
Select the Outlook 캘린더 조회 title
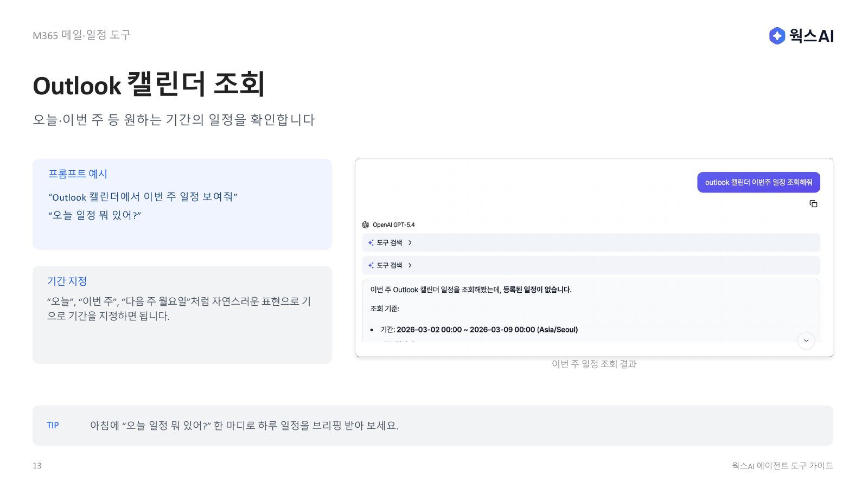(149, 85)
